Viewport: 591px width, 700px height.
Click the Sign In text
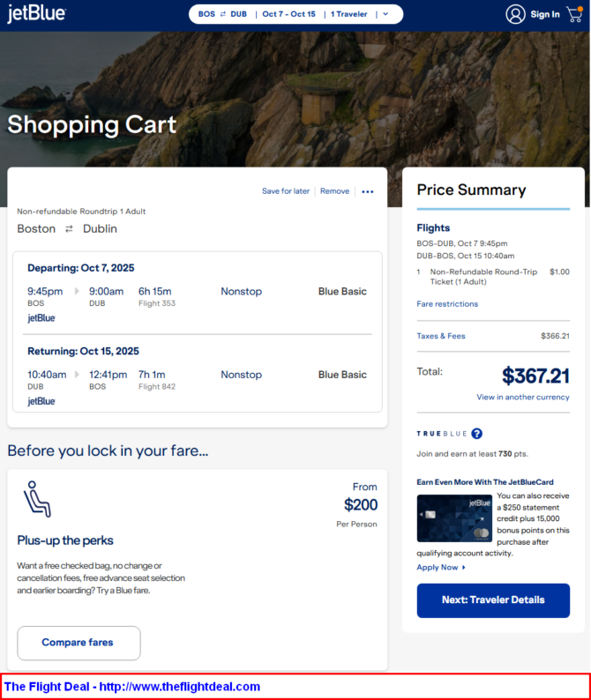545,14
